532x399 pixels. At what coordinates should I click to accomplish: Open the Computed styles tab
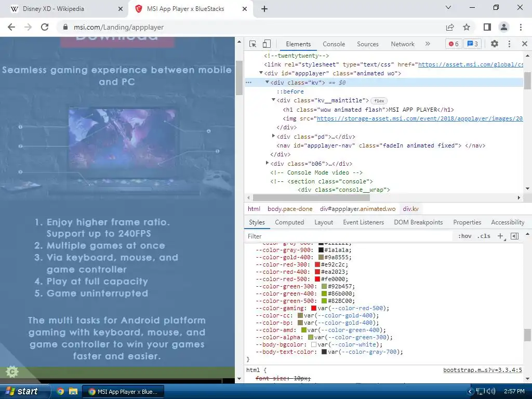click(x=289, y=222)
